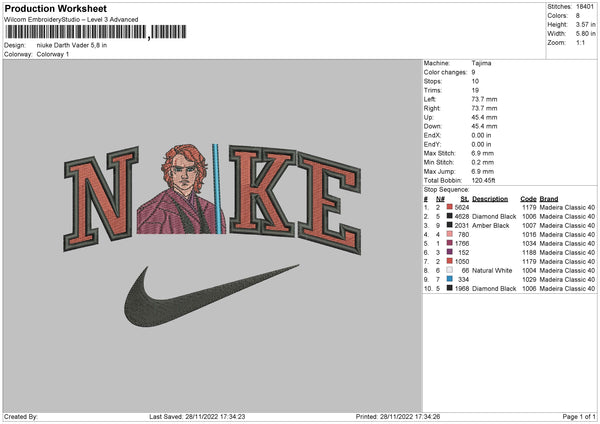The image size is (600, 424).
Task: Click the Natural White color swatch
Action: click(x=450, y=270)
